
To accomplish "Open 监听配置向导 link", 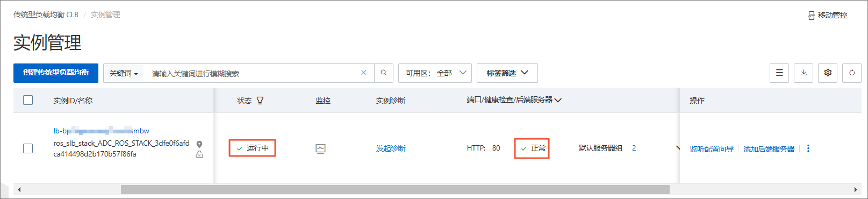I will click(712, 149).
